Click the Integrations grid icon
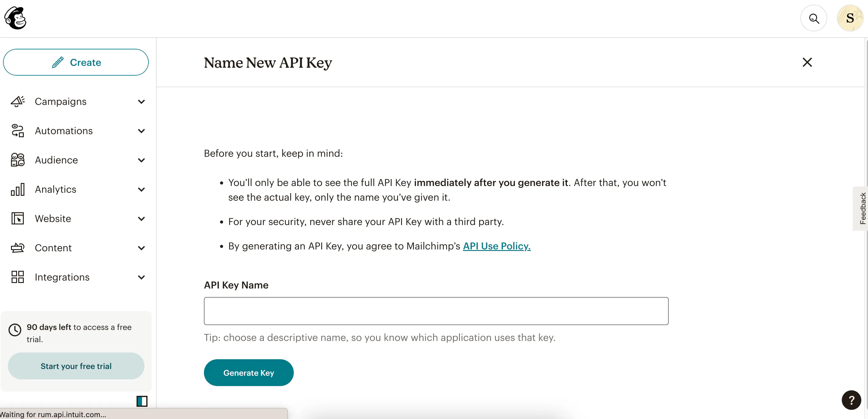Viewport: 868px width, 419px height. pyautogui.click(x=17, y=277)
